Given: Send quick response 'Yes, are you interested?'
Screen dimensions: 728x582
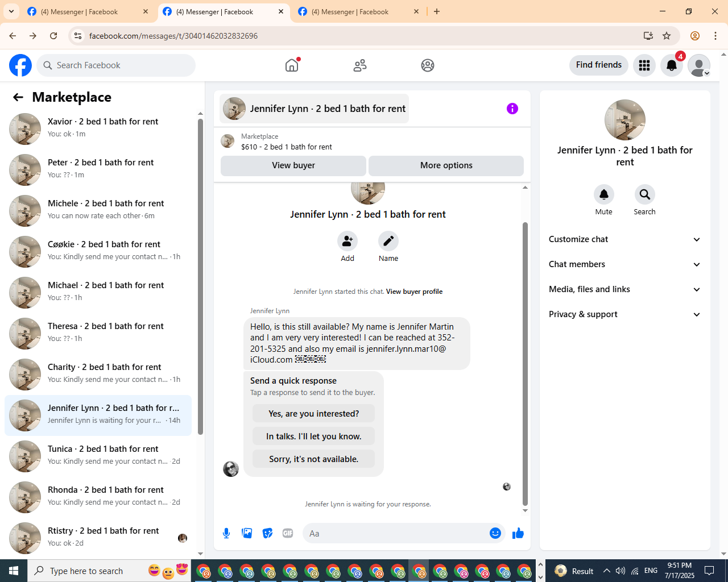Looking at the screenshot, I should 314,414.
